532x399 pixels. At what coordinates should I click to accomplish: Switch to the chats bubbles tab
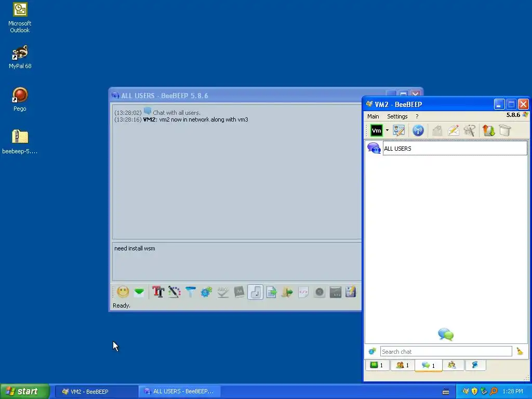(x=428, y=365)
